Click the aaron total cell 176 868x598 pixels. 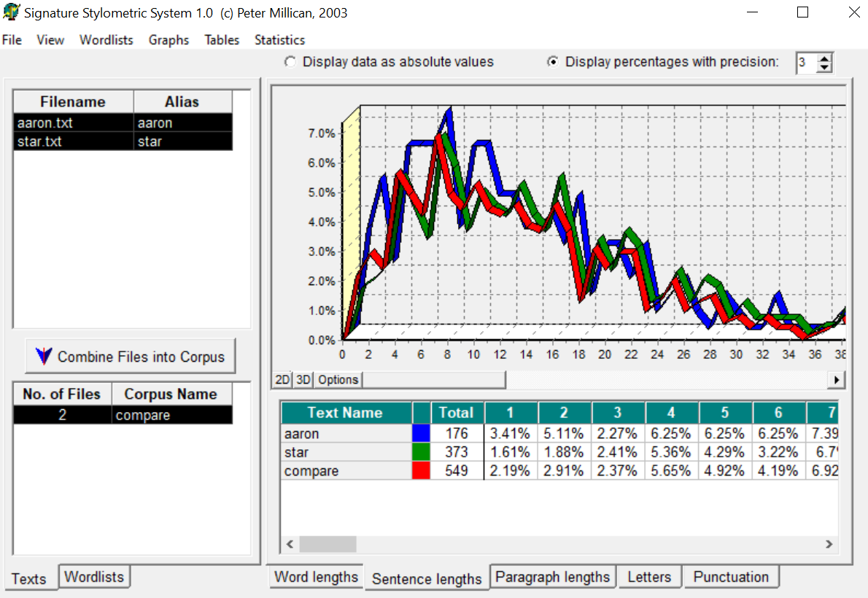(457, 433)
